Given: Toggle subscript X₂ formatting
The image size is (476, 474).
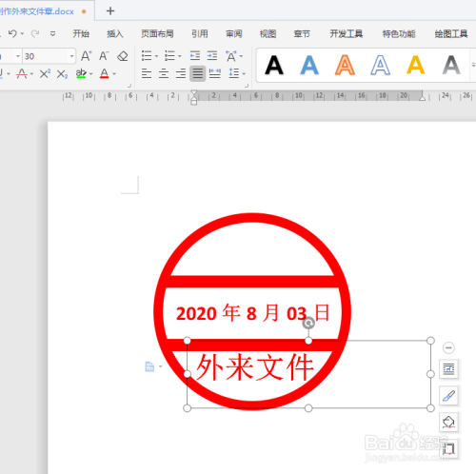Looking at the screenshot, I should [62, 74].
